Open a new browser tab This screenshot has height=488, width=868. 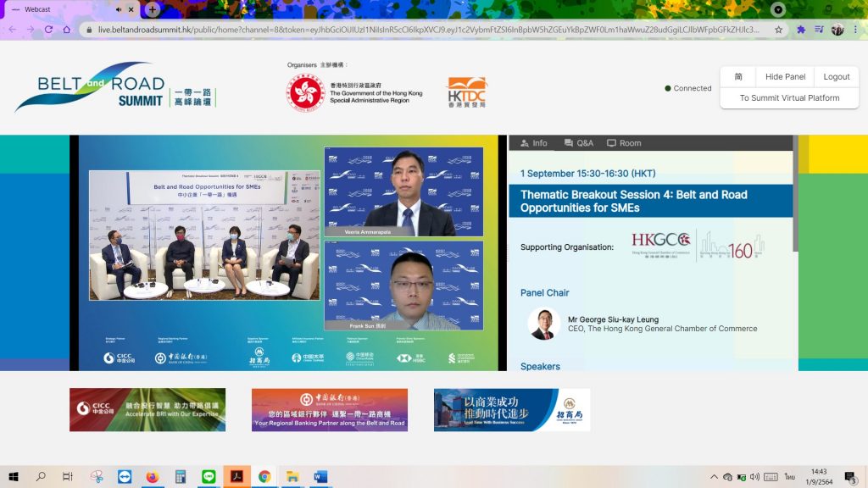pos(153,9)
